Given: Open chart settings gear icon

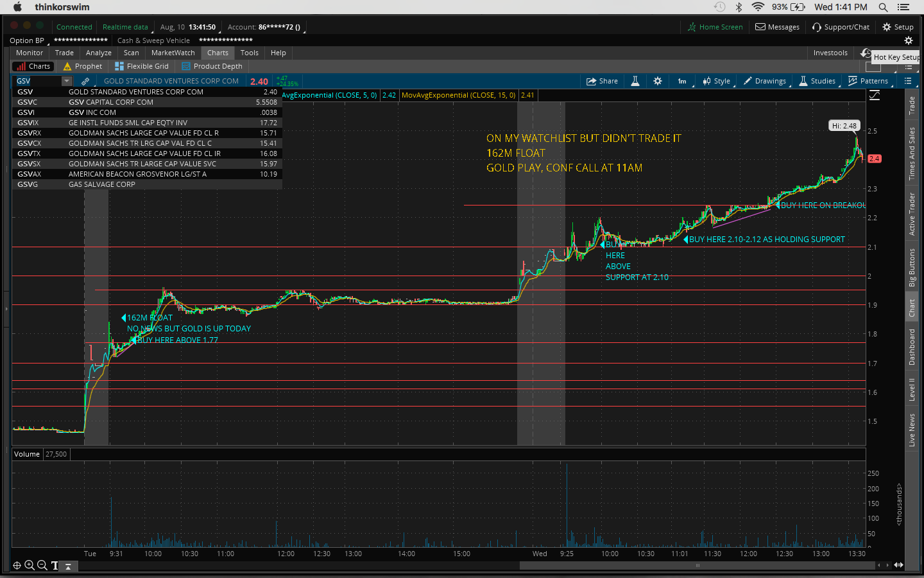Looking at the screenshot, I should click(x=658, y=82).
